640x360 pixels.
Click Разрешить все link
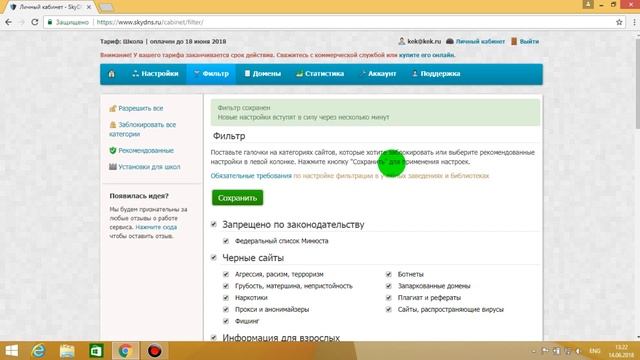click(140, 108)
